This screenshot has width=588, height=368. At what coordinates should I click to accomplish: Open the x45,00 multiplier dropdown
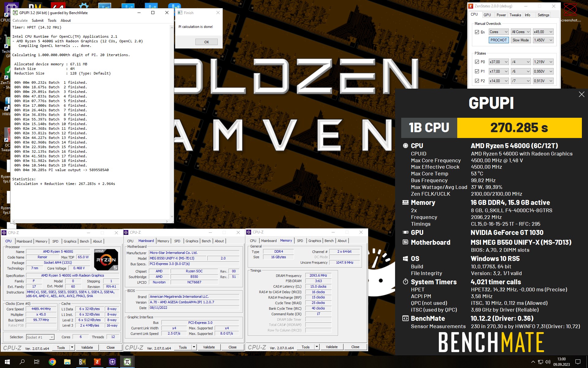pyautogui.click(x=543, y=32)
